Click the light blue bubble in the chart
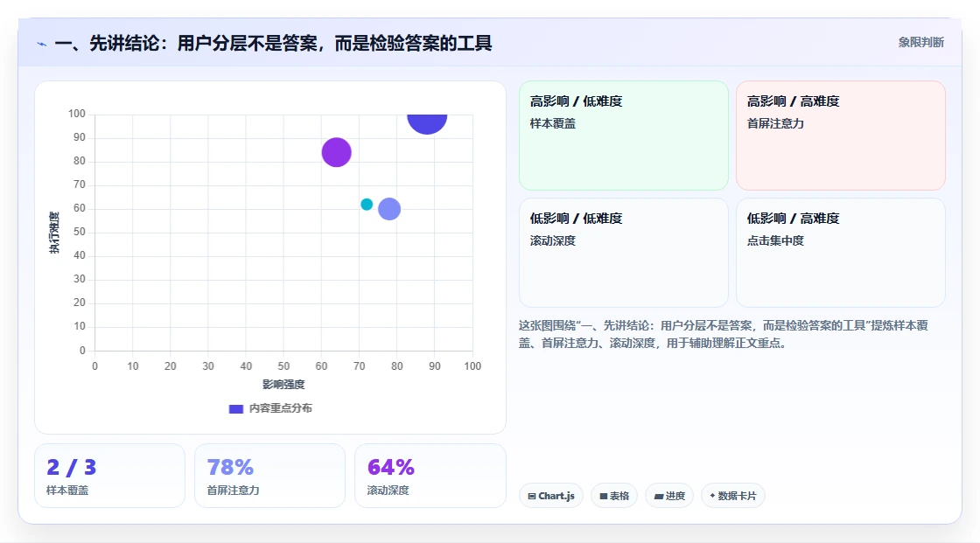 click(x=389, y=209)
